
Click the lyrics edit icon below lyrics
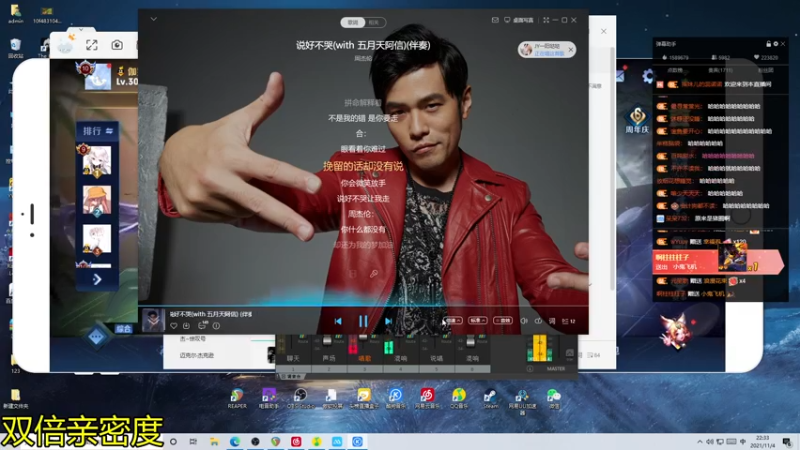(x=374, y=274)
